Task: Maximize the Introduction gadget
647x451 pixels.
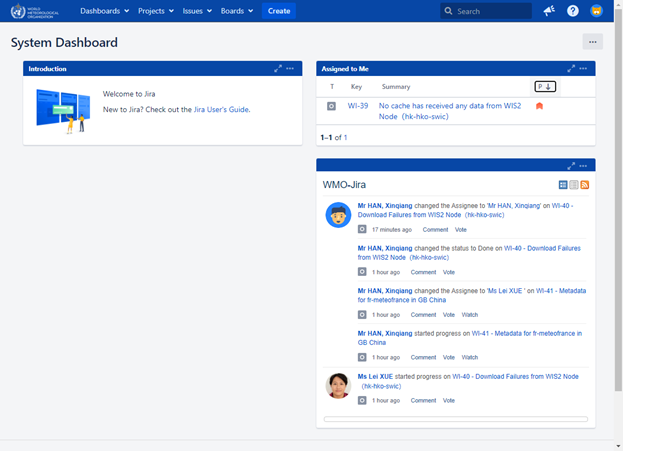Action: point(279,68)
